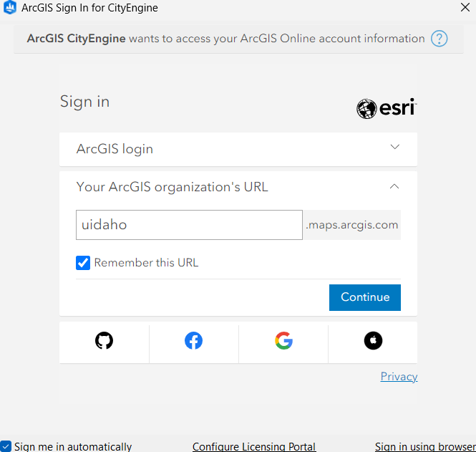This screenshot has height=452, width=476.
Task: Choose the Sign in using browser link
Action: tap(425, 446)
